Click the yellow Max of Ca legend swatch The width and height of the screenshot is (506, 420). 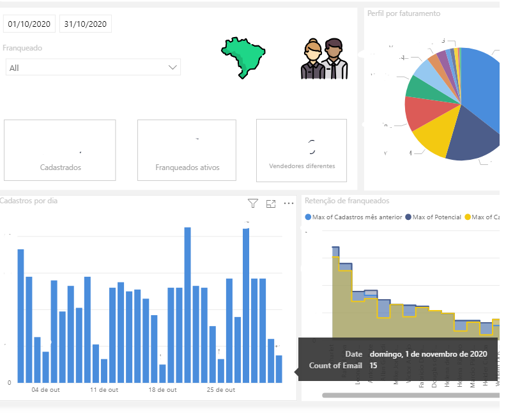pyautogui.click(x=468, y=217)
